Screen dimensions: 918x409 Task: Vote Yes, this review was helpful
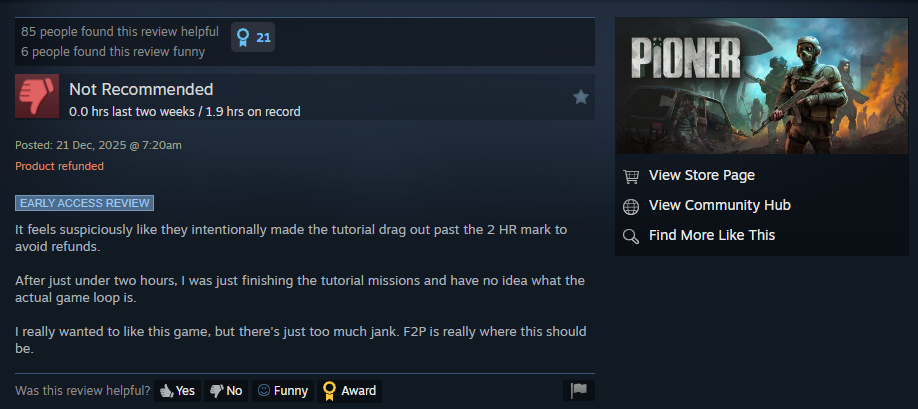pos(177,391)
